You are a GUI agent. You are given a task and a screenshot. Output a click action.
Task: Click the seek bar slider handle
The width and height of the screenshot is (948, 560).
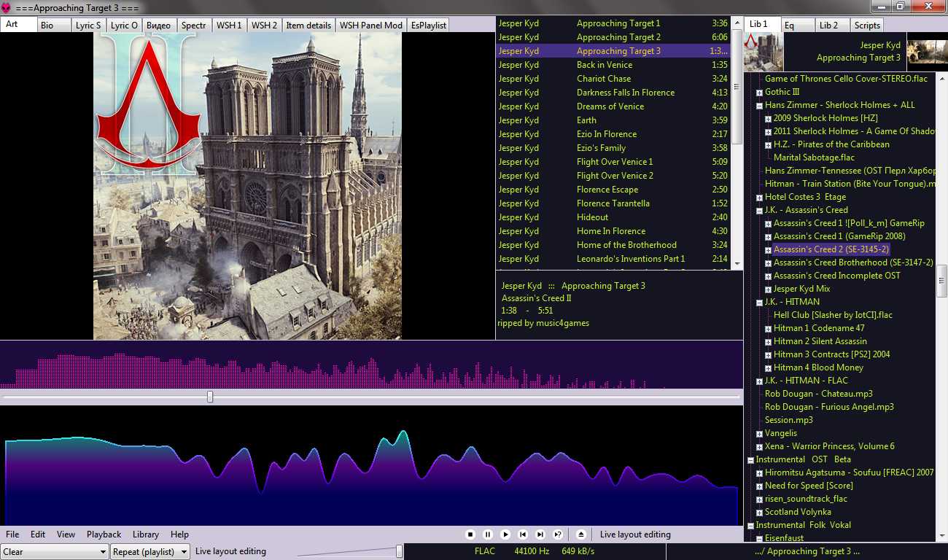pos(210,397)
